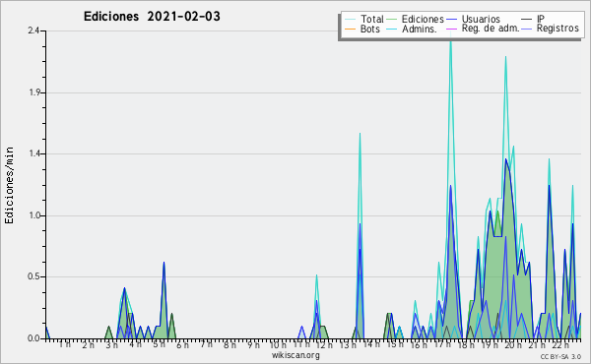Click the y-axis value 0.5
This screenshot has width=591, height=364.
point(33,276)
